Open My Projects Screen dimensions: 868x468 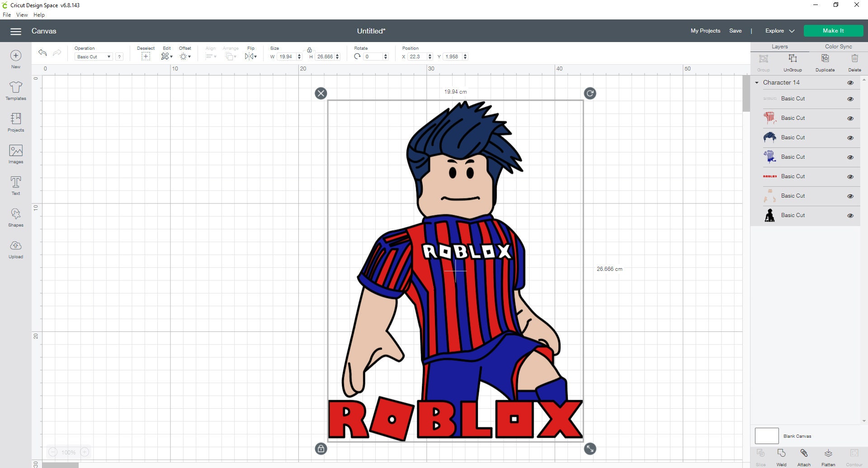tap(705, 31)
